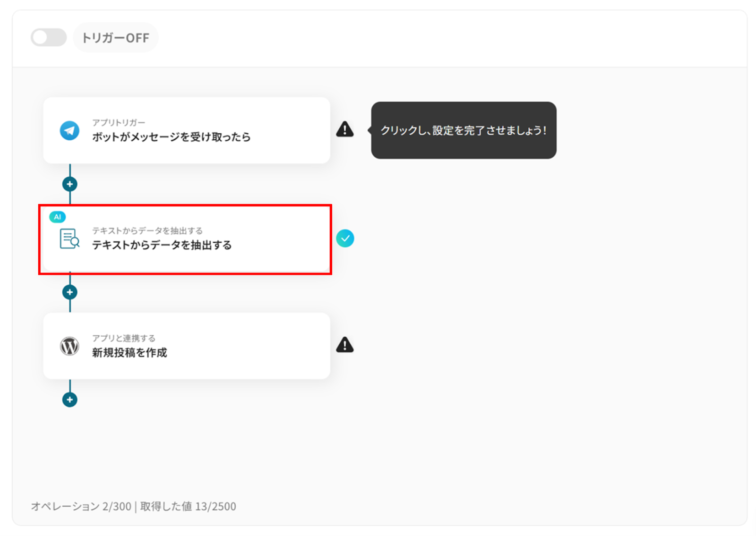756x536 pixels.
Task: Add step below text extraction card
Action: (x=70, y=292)
